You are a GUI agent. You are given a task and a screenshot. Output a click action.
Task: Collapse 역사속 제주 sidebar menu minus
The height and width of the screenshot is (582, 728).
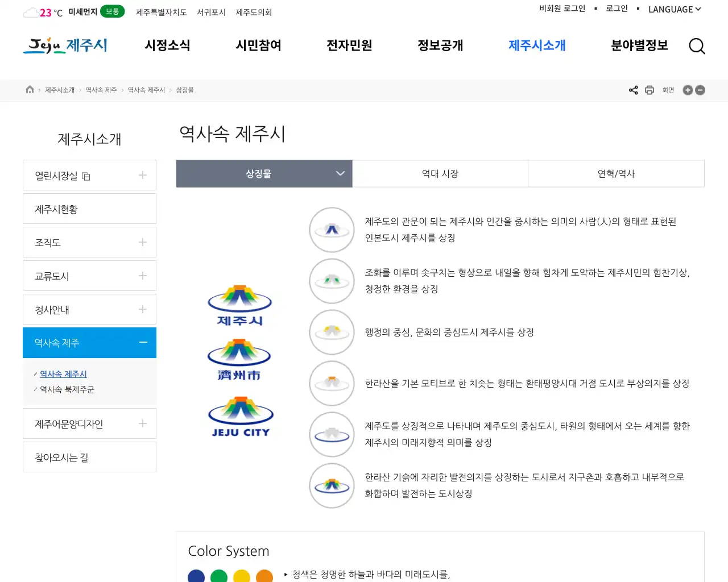point(143,342)
